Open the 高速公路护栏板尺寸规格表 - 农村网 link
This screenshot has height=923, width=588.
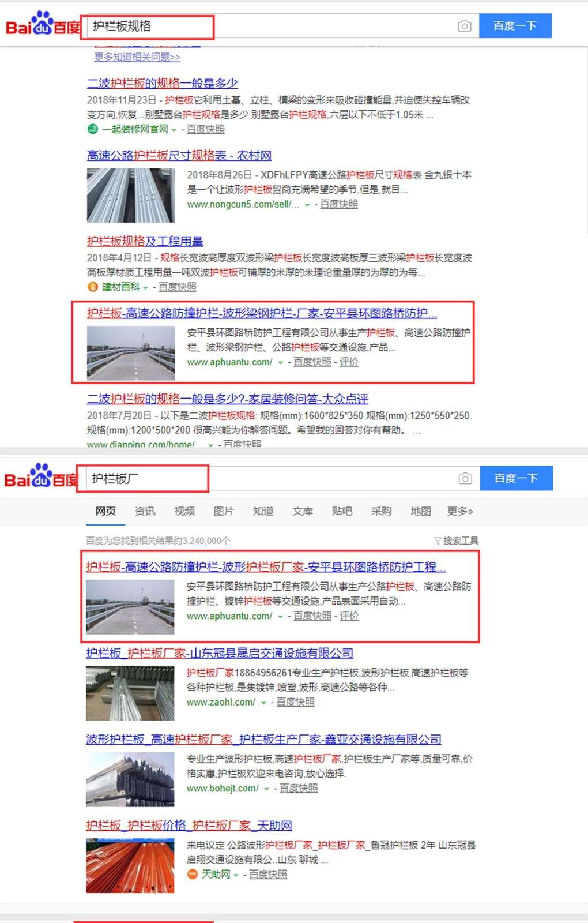click(x=179, y=155)
